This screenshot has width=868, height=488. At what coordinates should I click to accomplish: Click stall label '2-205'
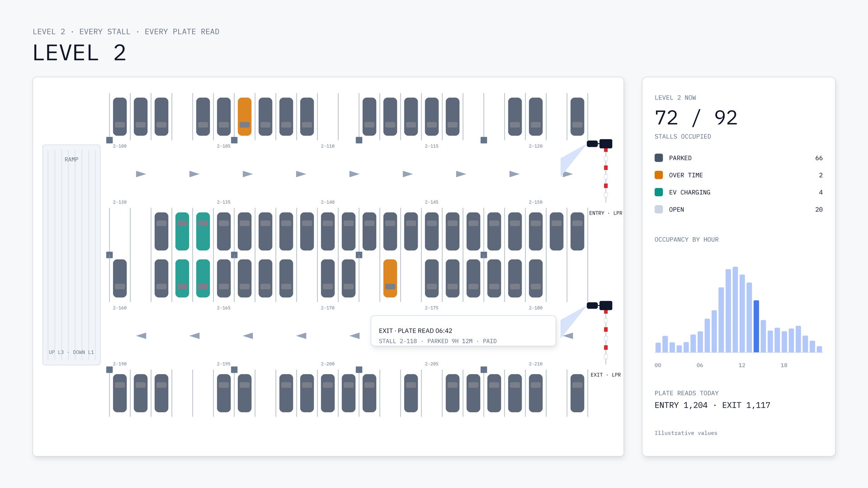click(432, 364)
